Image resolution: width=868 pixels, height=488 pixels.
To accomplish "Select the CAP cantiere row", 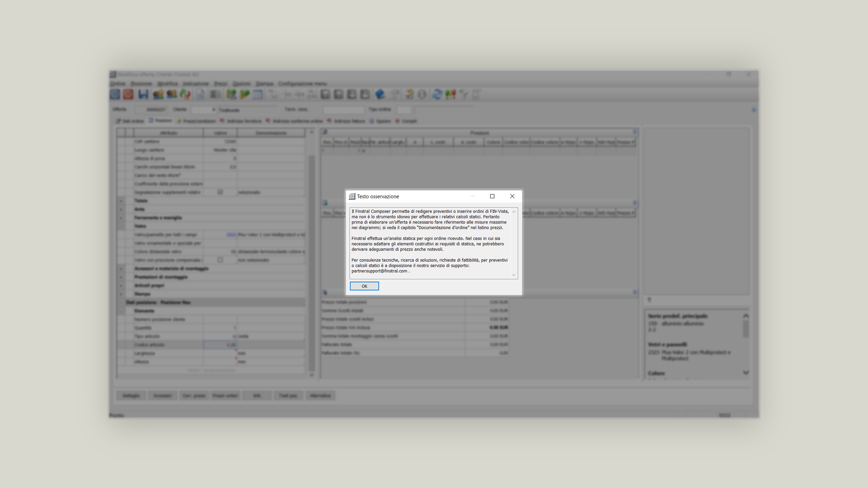I will click(211, 141).
